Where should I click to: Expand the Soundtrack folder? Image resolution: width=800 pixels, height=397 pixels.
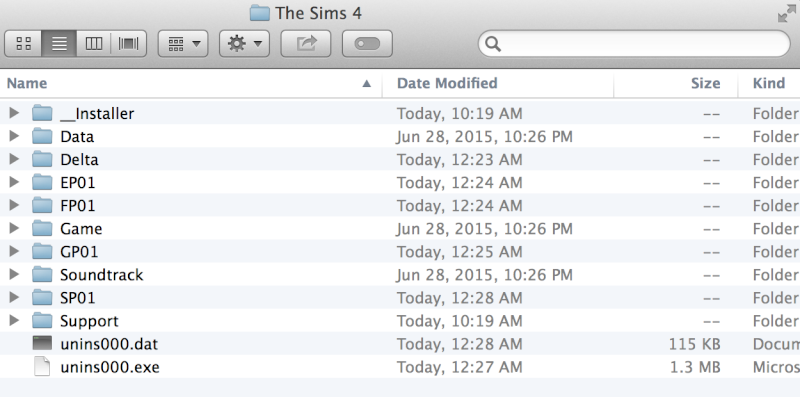pos(14,274)
